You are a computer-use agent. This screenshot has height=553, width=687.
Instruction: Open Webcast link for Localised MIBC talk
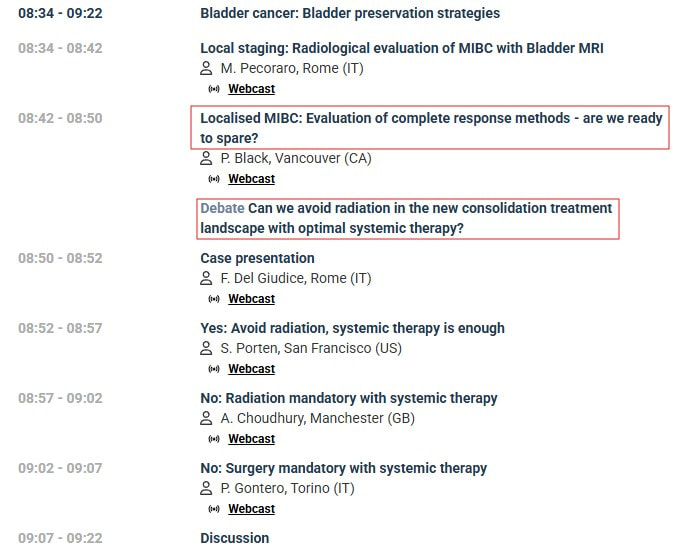[251, 179]
